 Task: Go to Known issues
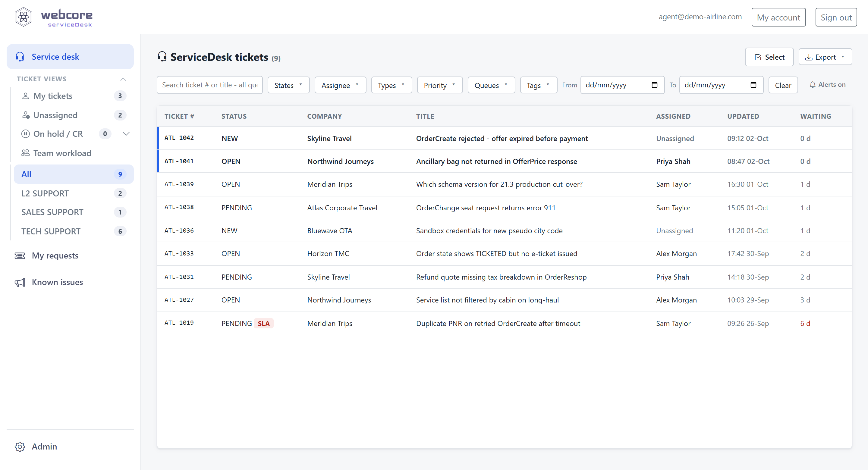pos(70,282)
